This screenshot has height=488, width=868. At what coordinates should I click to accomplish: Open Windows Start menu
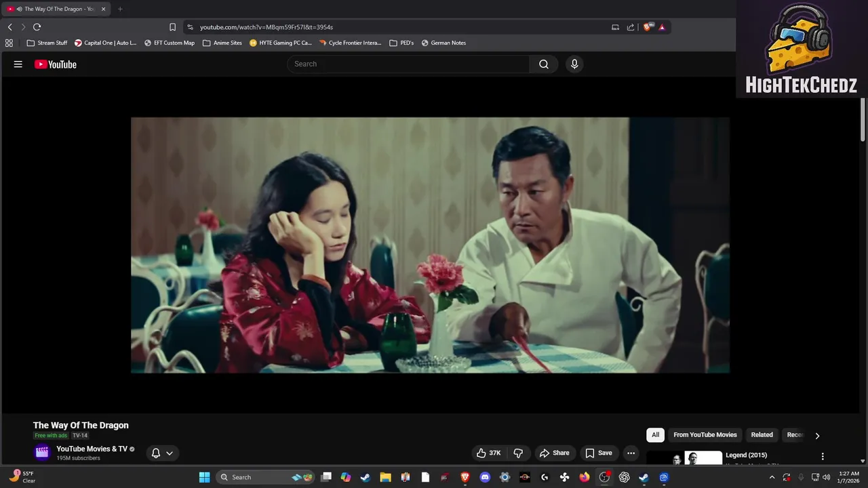click(x=204, y=477)
